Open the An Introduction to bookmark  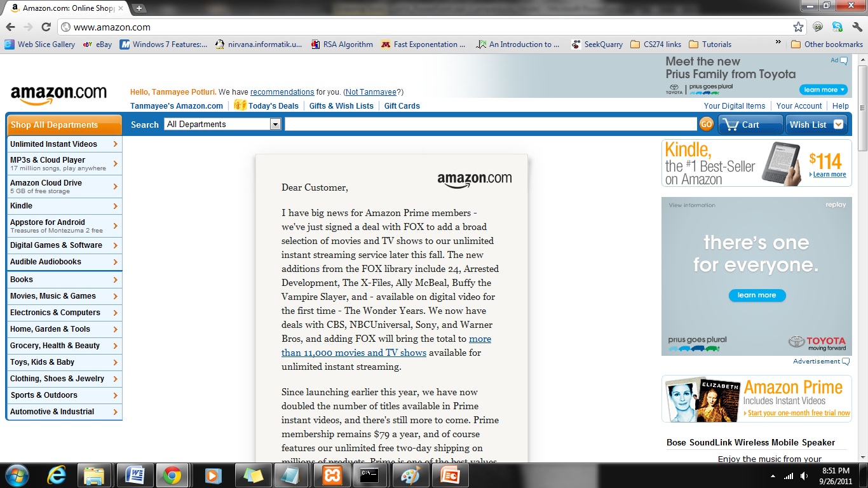pos(518,44)
